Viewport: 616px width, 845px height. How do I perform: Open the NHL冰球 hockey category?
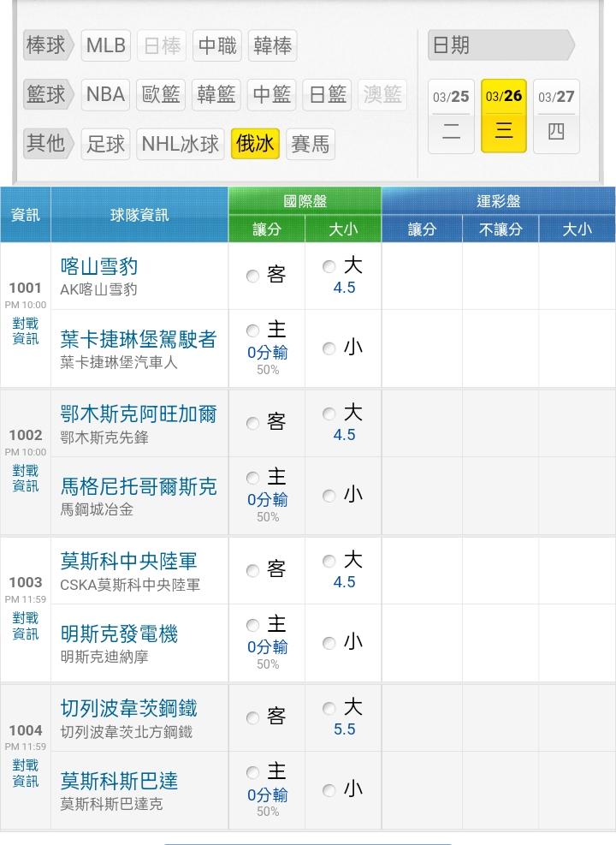(x=181, y=144)
